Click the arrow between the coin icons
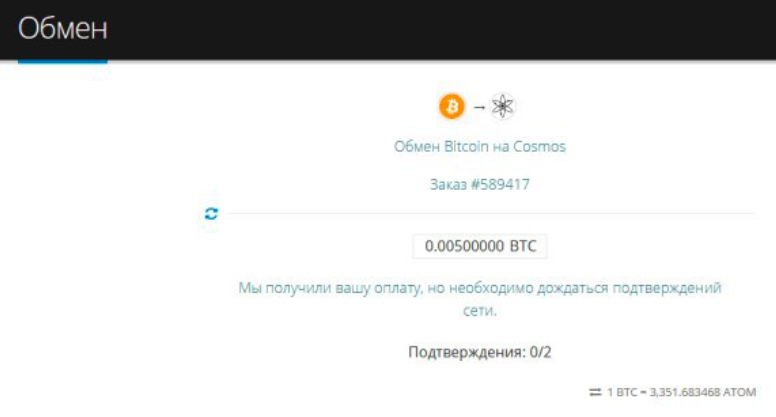 479,107
